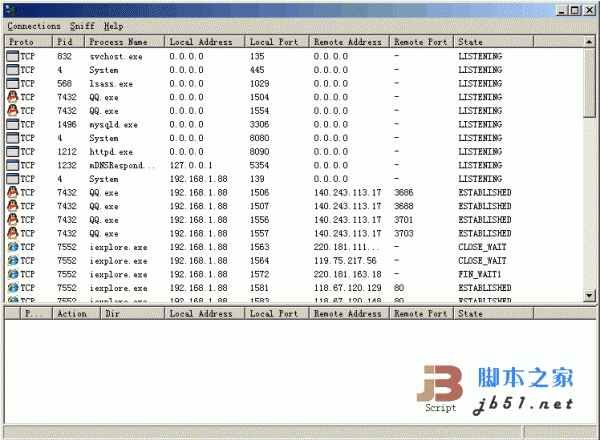
Task: Click the QQ penguin icon for local port 1554
Action: (x=13, y=111)
